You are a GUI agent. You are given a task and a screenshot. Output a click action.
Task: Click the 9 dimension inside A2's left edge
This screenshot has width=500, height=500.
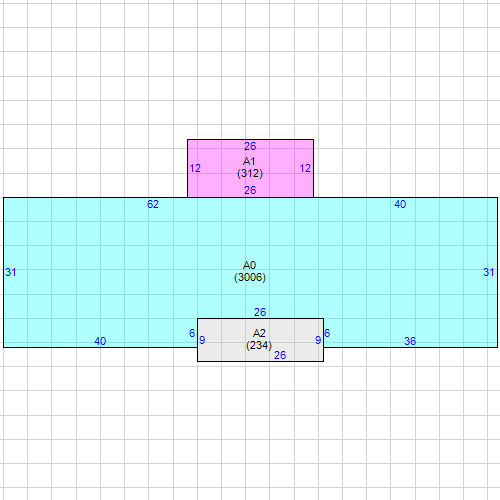coord(202,340)
